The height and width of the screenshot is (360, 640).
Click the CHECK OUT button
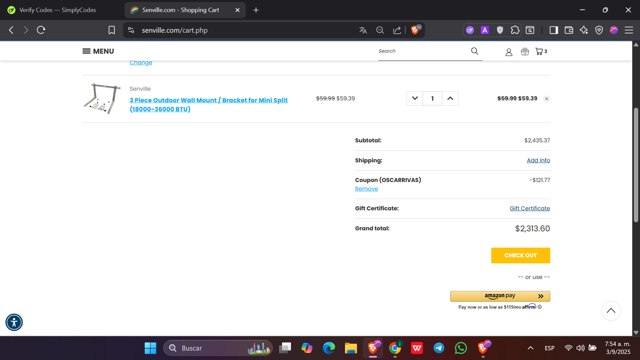(520, 255)
